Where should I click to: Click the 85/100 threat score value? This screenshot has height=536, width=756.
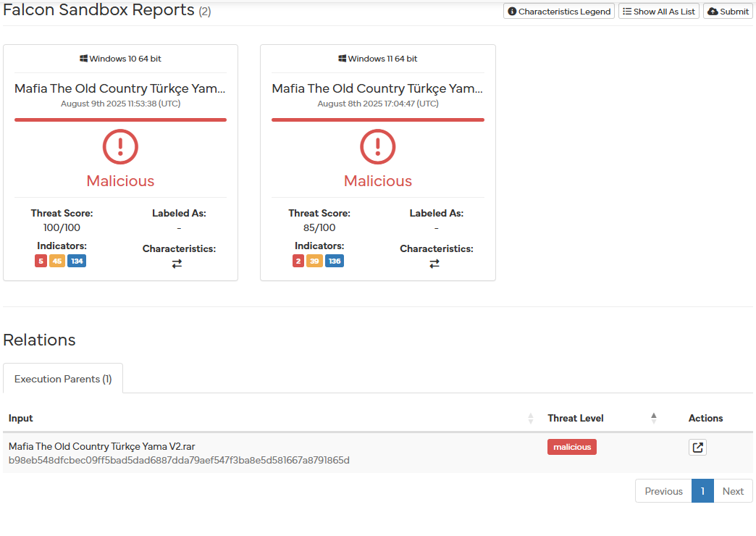coord(319,227)
